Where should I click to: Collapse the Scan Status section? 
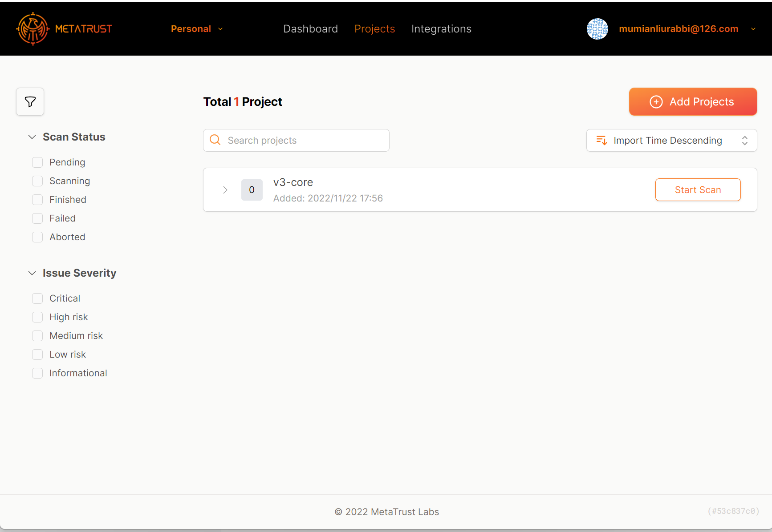[x=32, y=137]
